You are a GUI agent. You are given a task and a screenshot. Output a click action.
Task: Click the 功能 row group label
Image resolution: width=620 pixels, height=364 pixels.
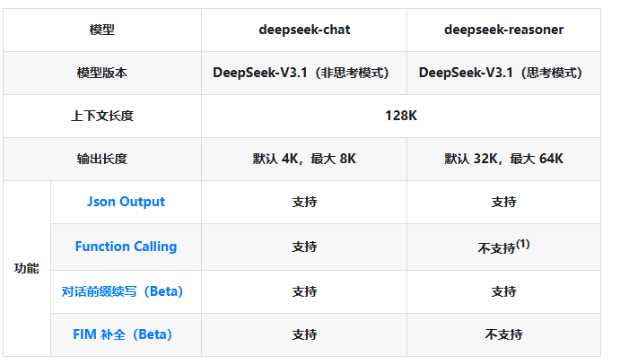27,268
